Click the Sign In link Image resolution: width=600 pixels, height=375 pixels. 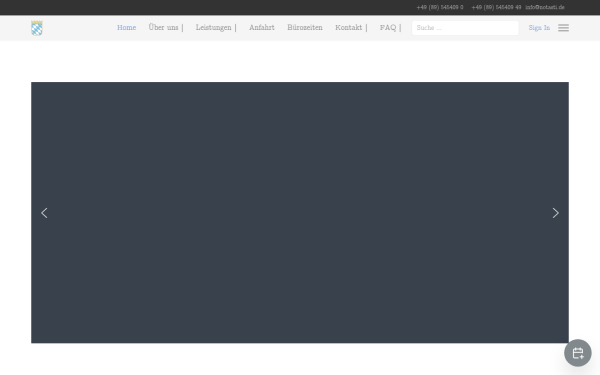539,28
